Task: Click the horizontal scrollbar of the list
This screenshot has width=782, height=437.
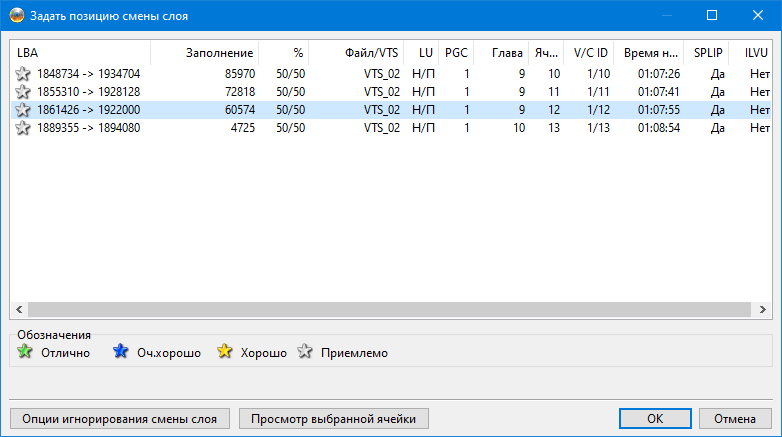Action: (380, 310)
